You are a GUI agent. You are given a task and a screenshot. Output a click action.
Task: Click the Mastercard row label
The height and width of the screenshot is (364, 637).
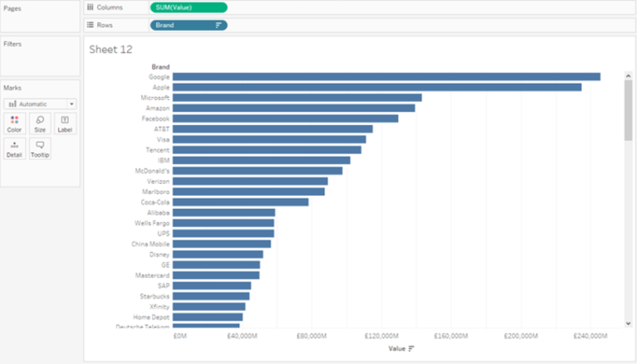153,275
